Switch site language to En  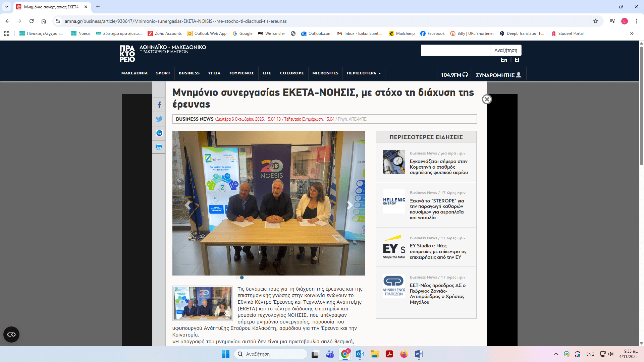(x=504, y=60)
